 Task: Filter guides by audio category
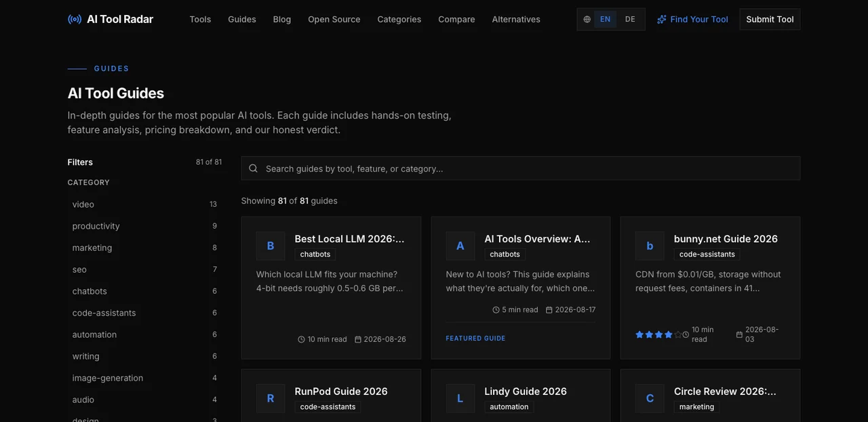pyautogui.click(x=144, y=400)
